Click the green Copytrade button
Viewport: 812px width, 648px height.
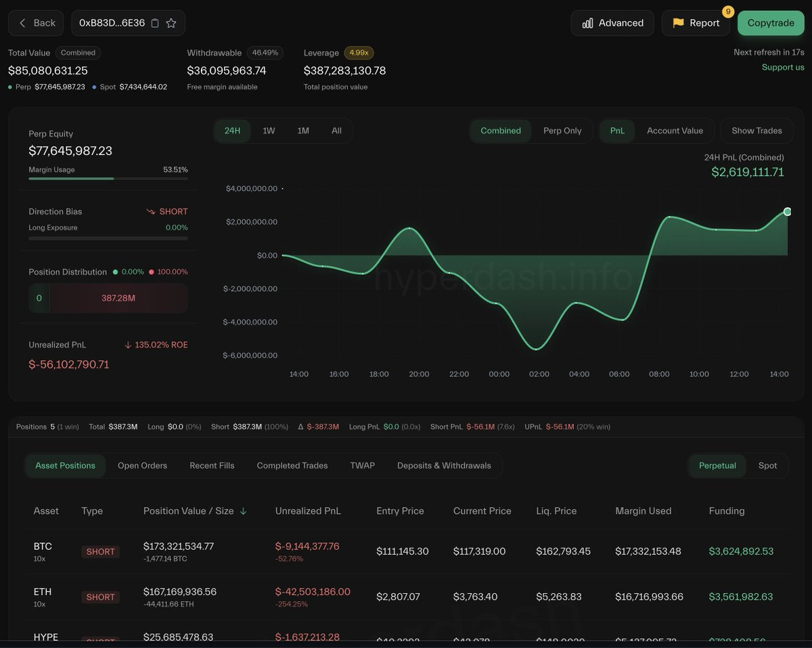[x=771, y=23]
